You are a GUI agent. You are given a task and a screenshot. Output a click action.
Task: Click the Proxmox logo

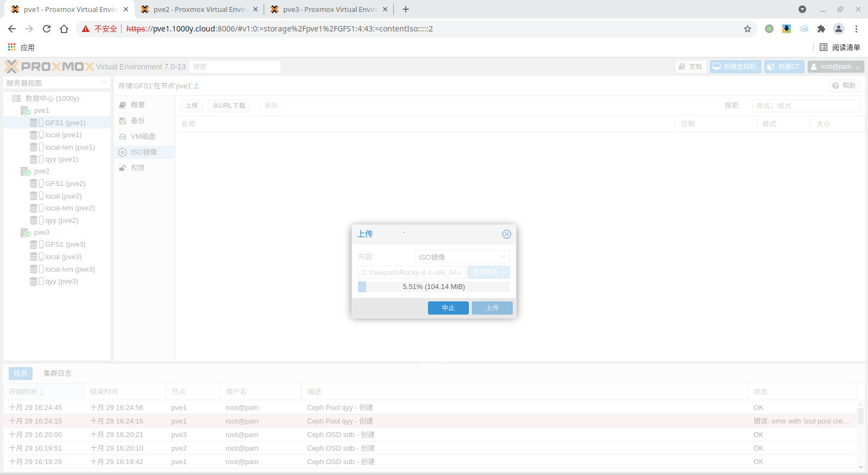50,67
